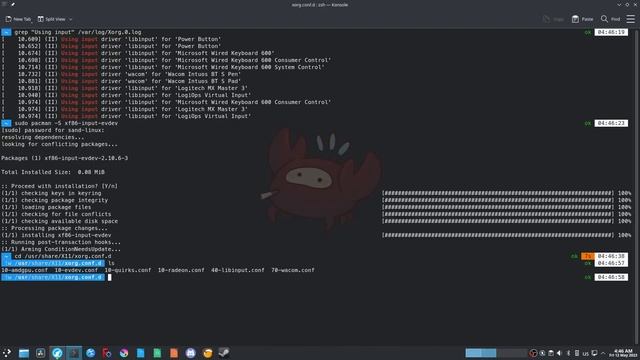This screenshot has height=360, width=640.
Task: Open the clock-like tray icon
Action: click(542, 353)
